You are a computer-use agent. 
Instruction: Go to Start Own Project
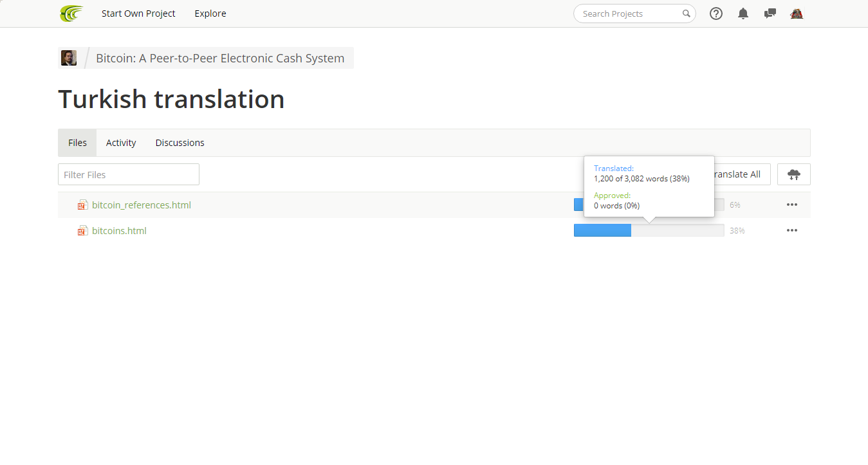[138, 14]
